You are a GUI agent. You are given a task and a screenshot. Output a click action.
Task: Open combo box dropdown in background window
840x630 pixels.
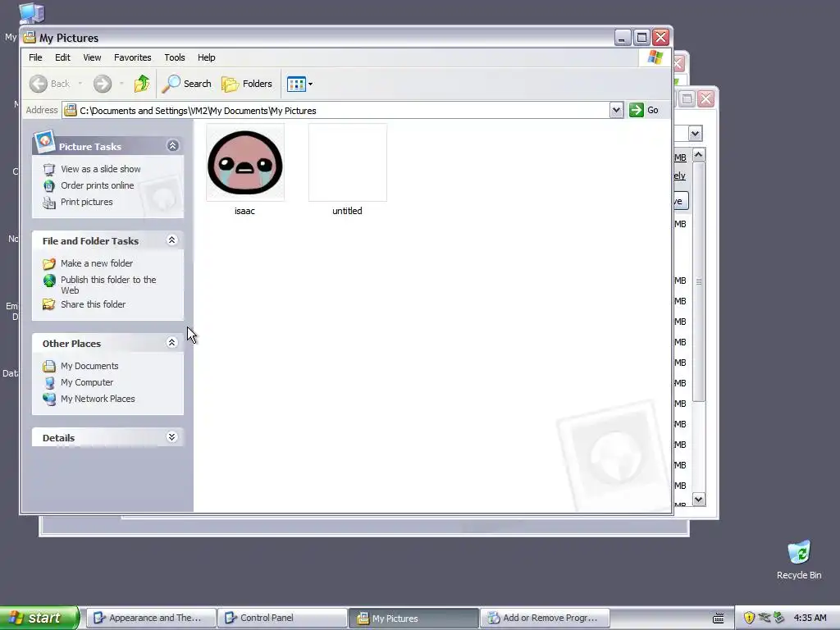tap(696, 134)
